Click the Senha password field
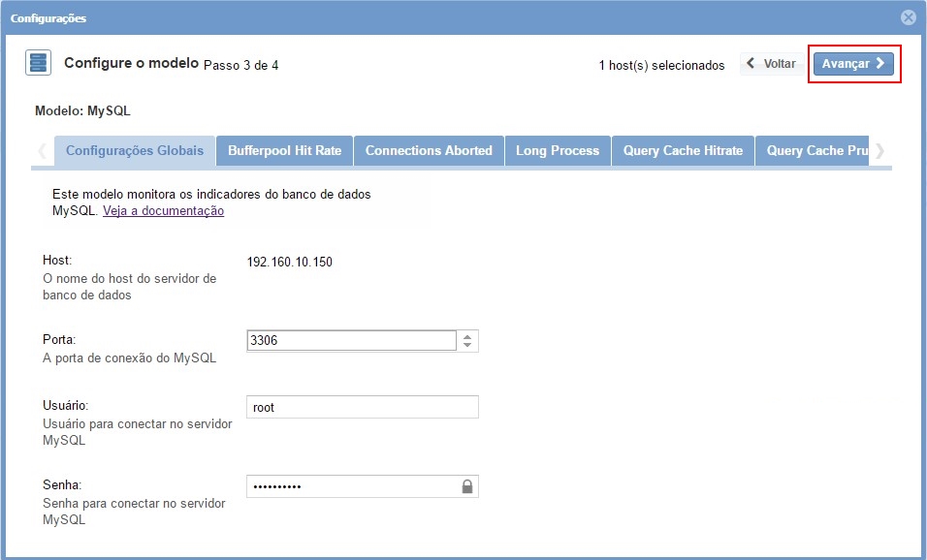This screenshot has height=560, width=927. click(352, 486)
